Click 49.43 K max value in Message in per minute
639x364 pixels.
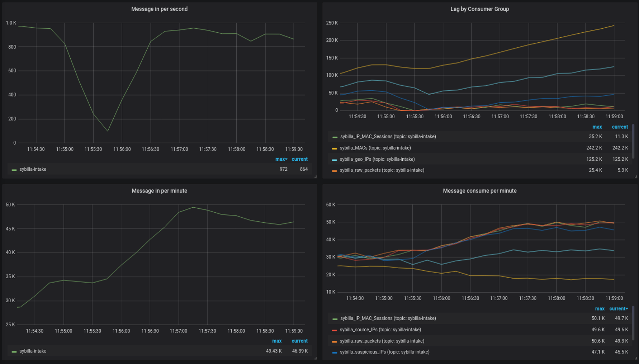click(274, 351)
